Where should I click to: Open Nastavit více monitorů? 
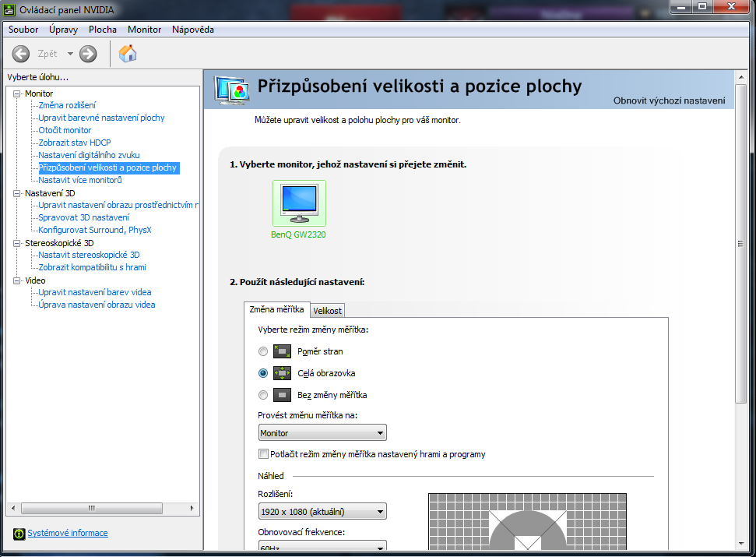(80, 180)
